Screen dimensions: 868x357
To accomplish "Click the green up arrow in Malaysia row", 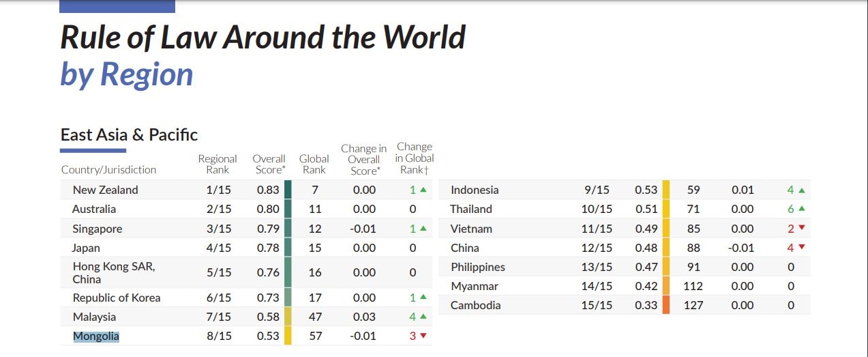I will [x=423, y=317].
